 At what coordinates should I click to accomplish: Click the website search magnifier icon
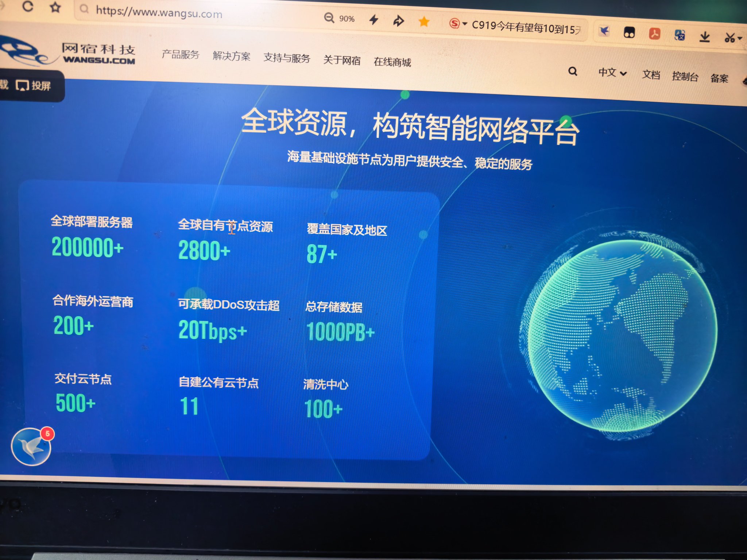click(573, 71)
